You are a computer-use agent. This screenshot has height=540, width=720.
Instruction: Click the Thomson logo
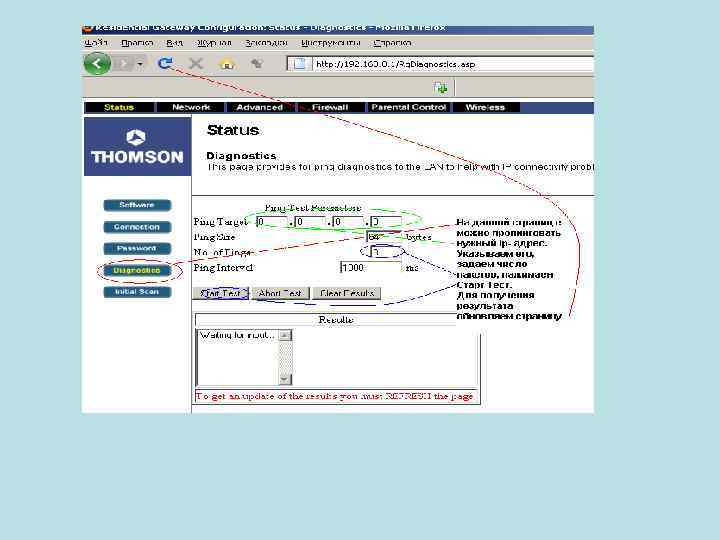coord(137,146)
